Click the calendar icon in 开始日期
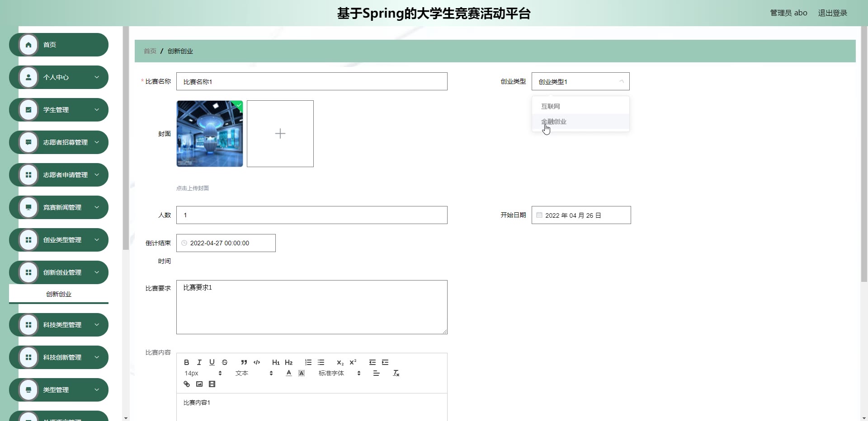 (x=539, y=215)
